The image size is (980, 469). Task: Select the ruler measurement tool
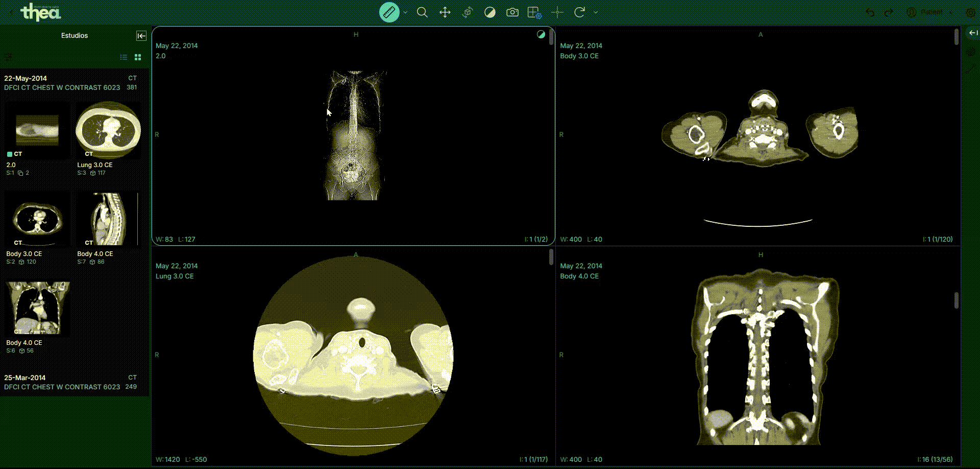[x=389, y=12]
